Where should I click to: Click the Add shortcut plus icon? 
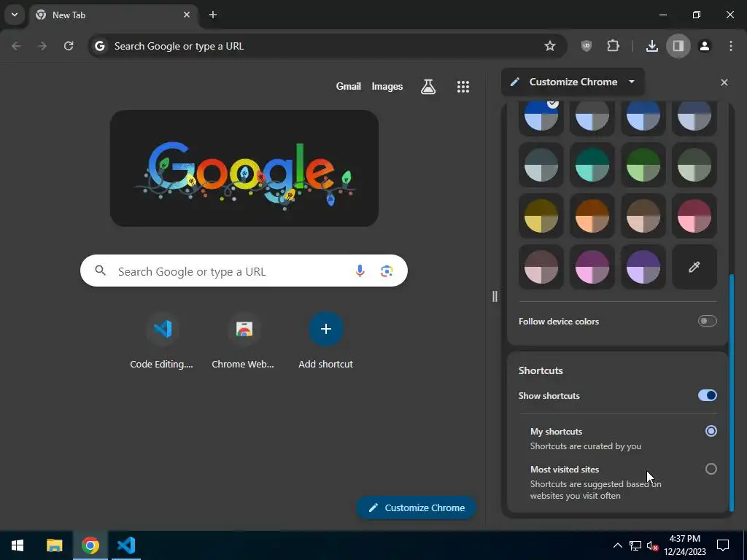[x=326, y=329]
